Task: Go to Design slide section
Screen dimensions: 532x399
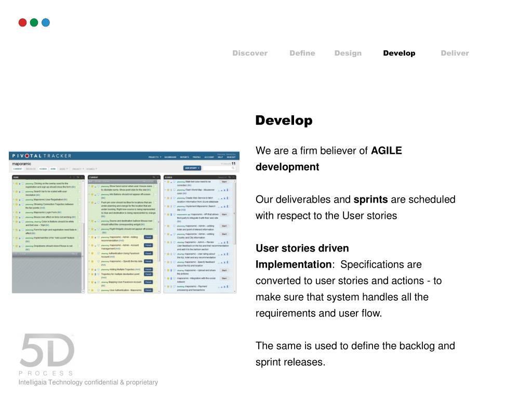Action: [x=348, y=54]
